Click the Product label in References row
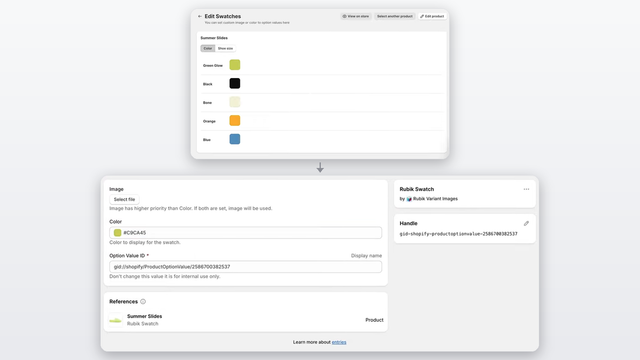This screenshot has width=640, height=360. 374,320
